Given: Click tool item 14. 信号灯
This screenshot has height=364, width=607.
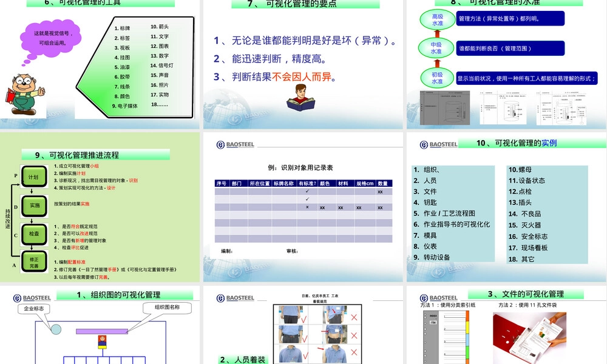Looking at the screenshot, I should coord(162,66).
